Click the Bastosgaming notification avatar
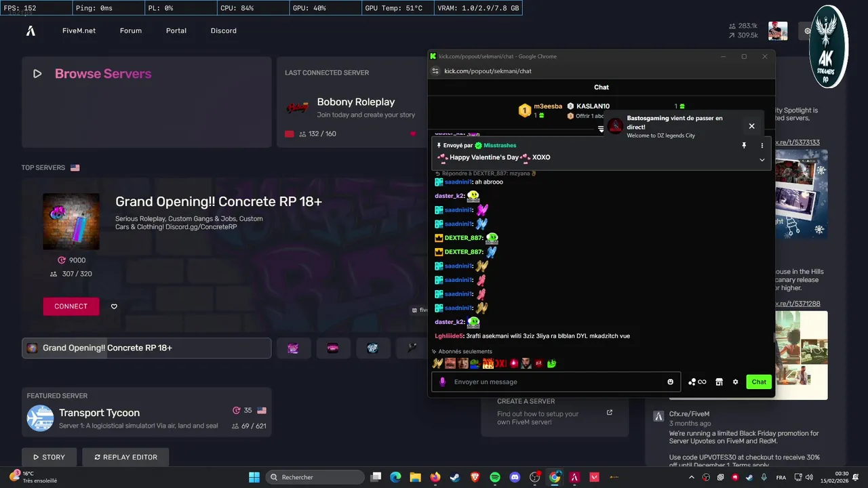The image size is (868, 488). (x=615, y=126)
